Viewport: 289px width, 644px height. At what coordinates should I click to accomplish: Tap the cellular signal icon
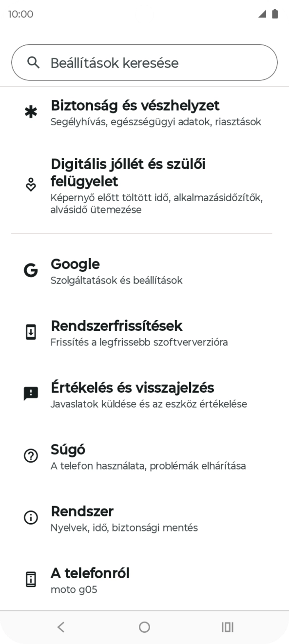click(261, 14)
